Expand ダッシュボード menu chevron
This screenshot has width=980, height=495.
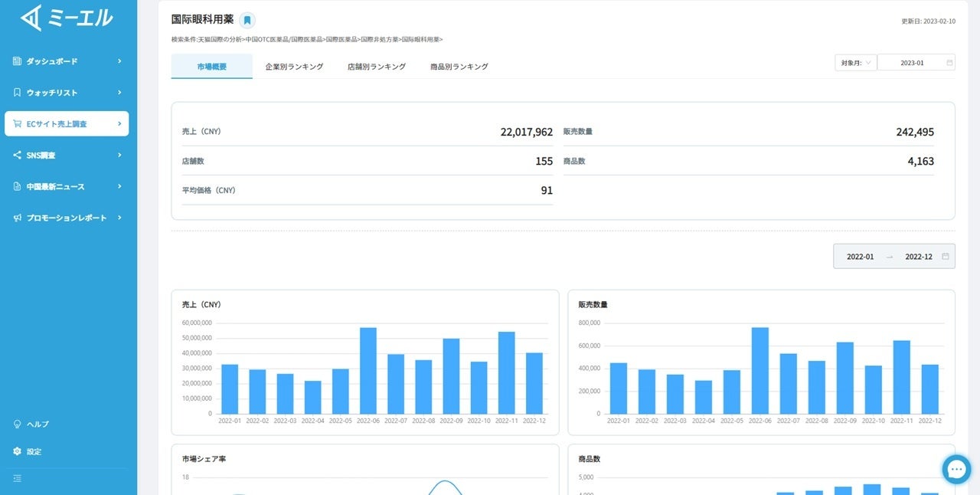click(x=119, y=61)
